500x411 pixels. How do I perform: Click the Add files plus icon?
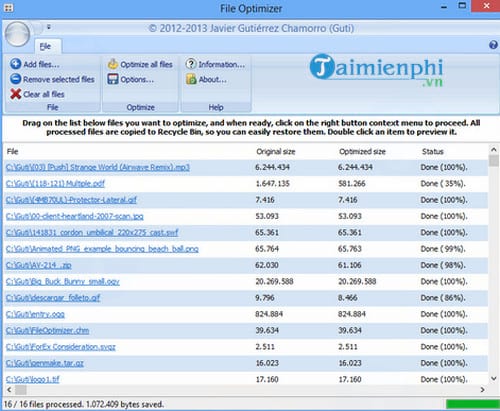pyautogui.click(x=15, y=64)
